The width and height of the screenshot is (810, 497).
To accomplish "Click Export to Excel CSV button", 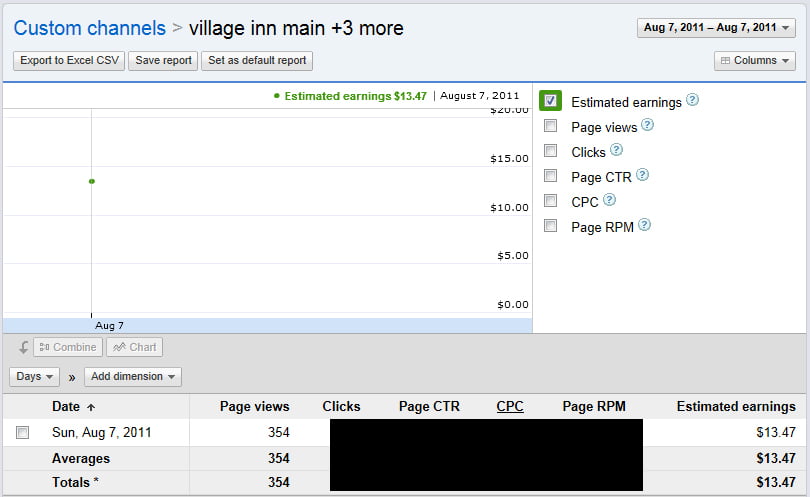I will coord(69,60).
